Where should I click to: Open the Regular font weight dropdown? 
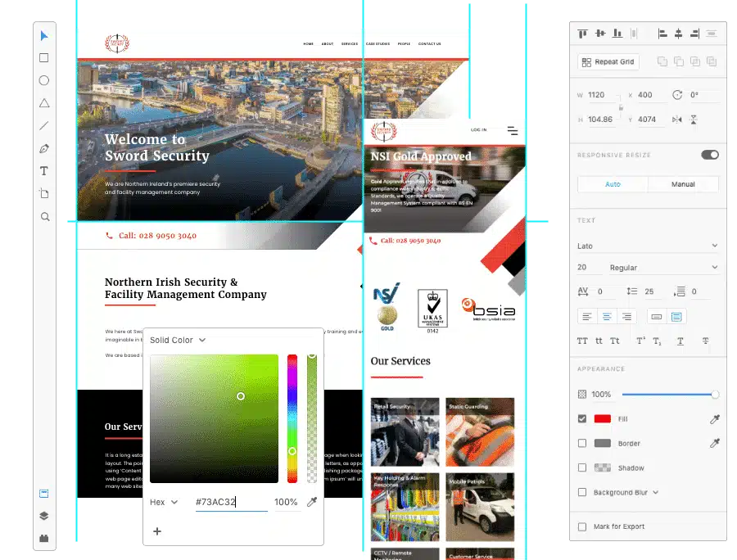coord(663,268)
